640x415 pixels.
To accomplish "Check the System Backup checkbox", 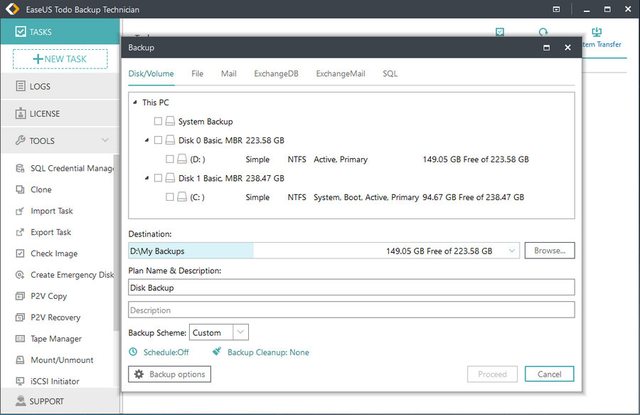I will [158, 121].
